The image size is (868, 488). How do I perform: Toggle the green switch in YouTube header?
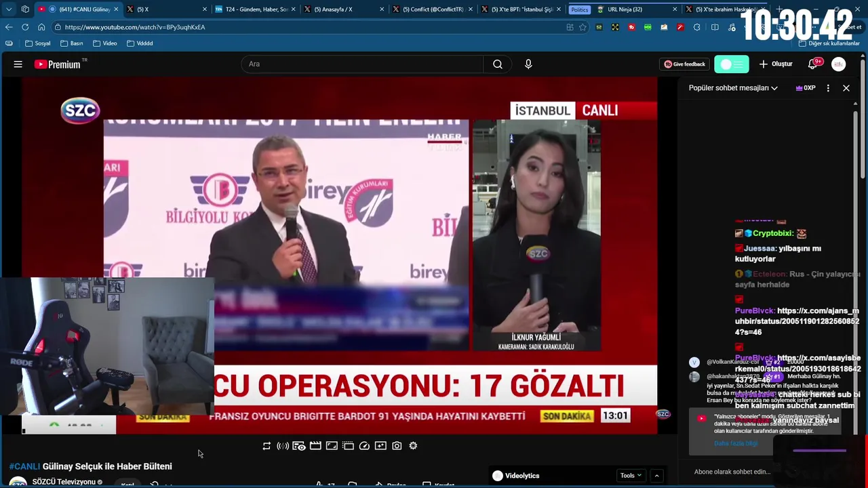click(x=732, y=64)
